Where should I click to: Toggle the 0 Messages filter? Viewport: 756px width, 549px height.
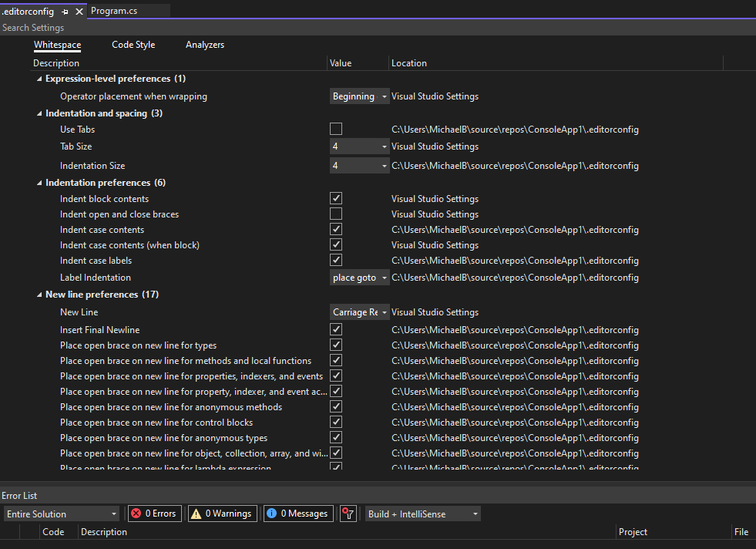298,514
